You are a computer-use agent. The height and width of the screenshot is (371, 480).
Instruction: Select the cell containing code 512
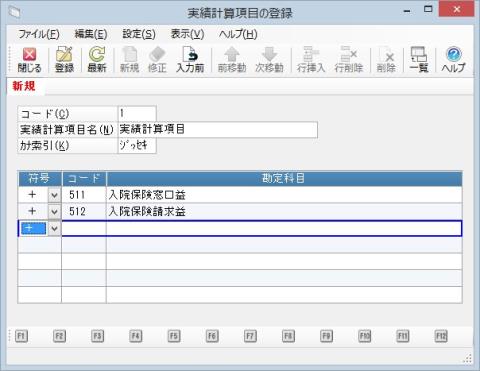click(84, 211)
